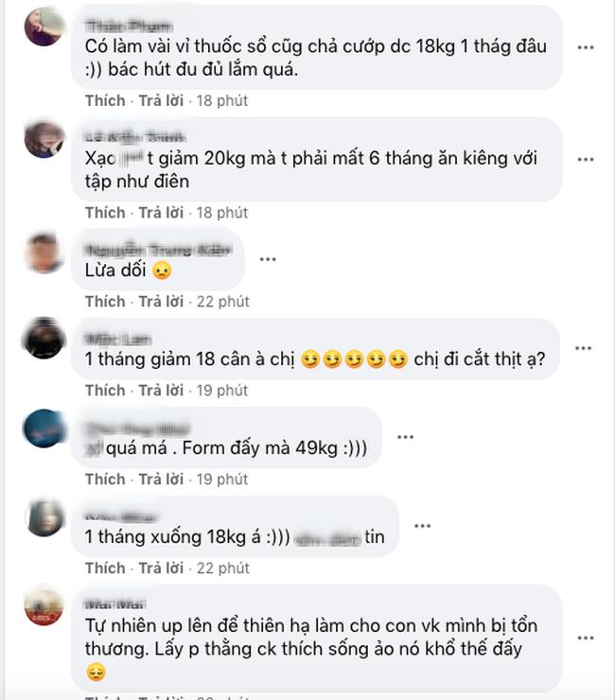This screenshot has width=615, height=700.
Task: Reply to the 'Form đấy mà 49kg' comment
Action: 161,480
